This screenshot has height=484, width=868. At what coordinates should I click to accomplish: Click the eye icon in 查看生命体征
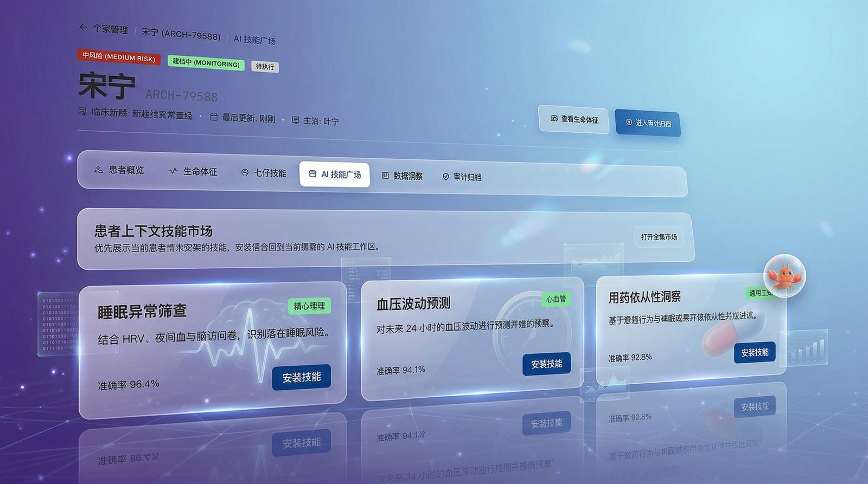(554, 118)
